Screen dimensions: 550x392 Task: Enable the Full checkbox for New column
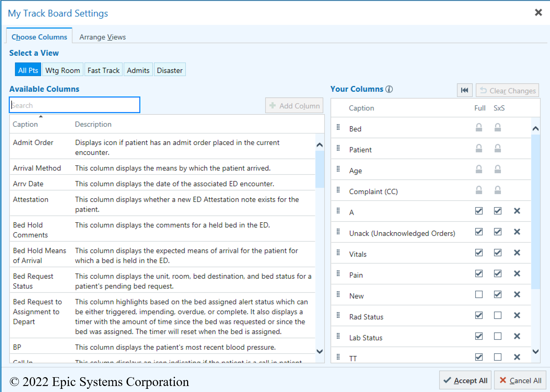coord(479,294)
